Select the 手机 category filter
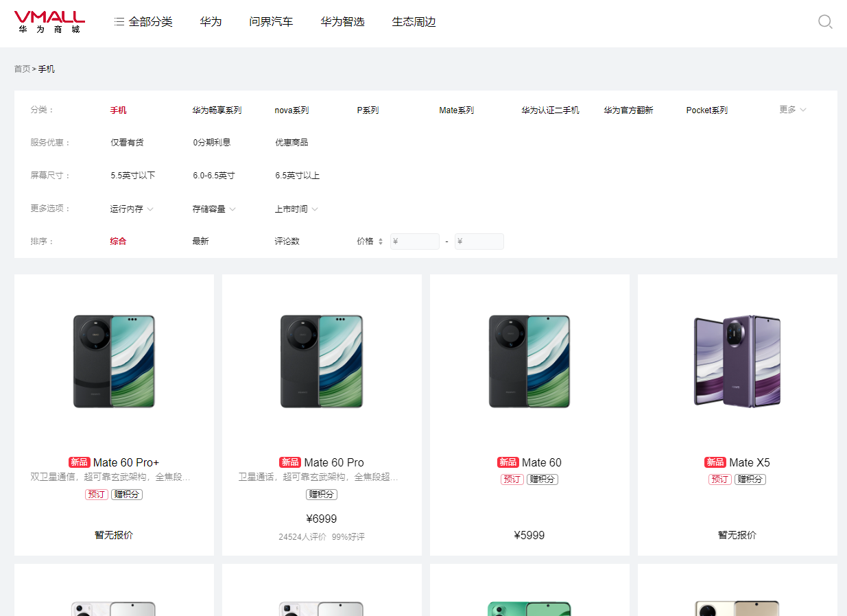 [118, 110]
